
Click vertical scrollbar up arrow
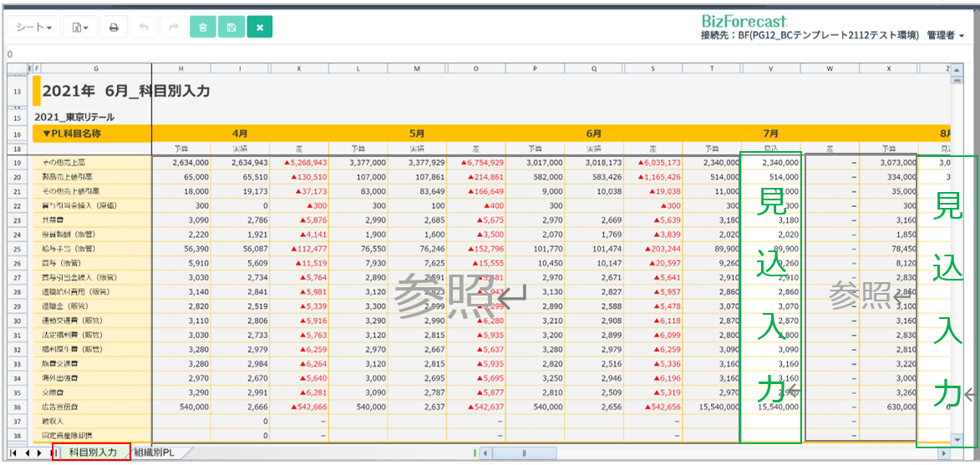tap(957, 69)
